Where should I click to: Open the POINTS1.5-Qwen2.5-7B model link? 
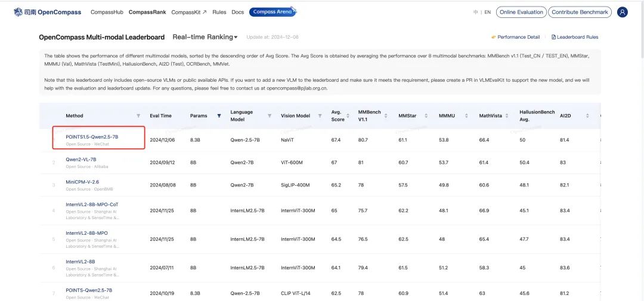click(x=92, y=137)
